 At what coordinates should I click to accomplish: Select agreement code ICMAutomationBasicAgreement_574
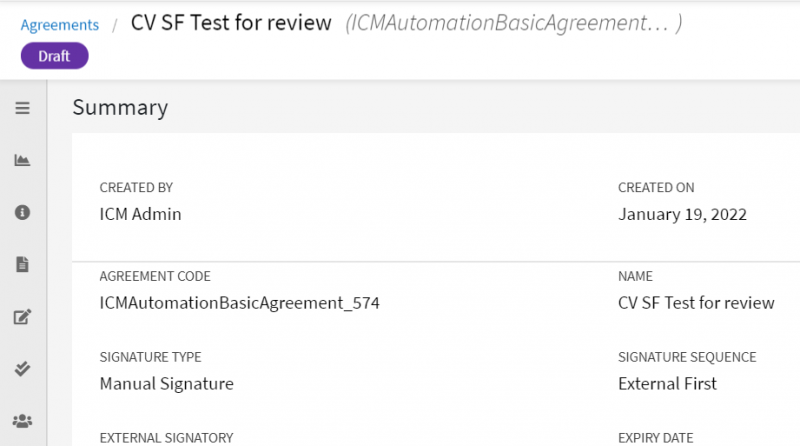(x=240, y=302)
